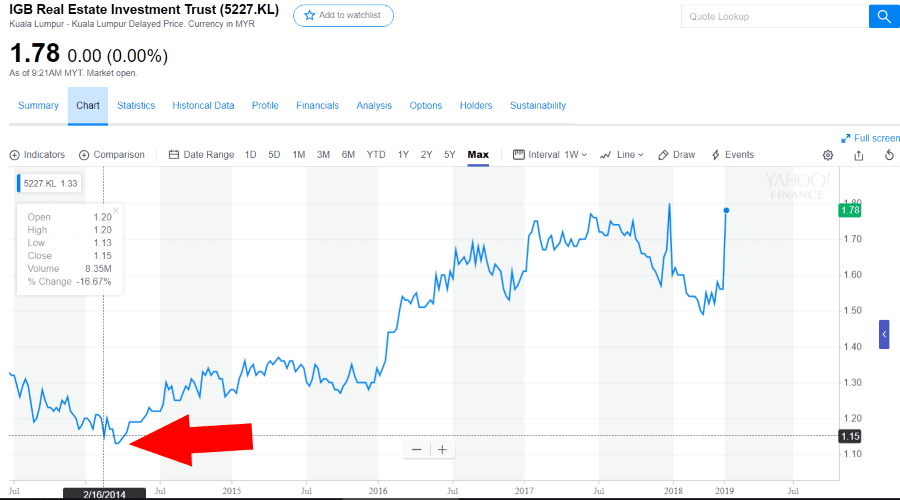Screen dimensions: 900x500
Task: Activate the Draw pencil tool
Action: (677, 155)
